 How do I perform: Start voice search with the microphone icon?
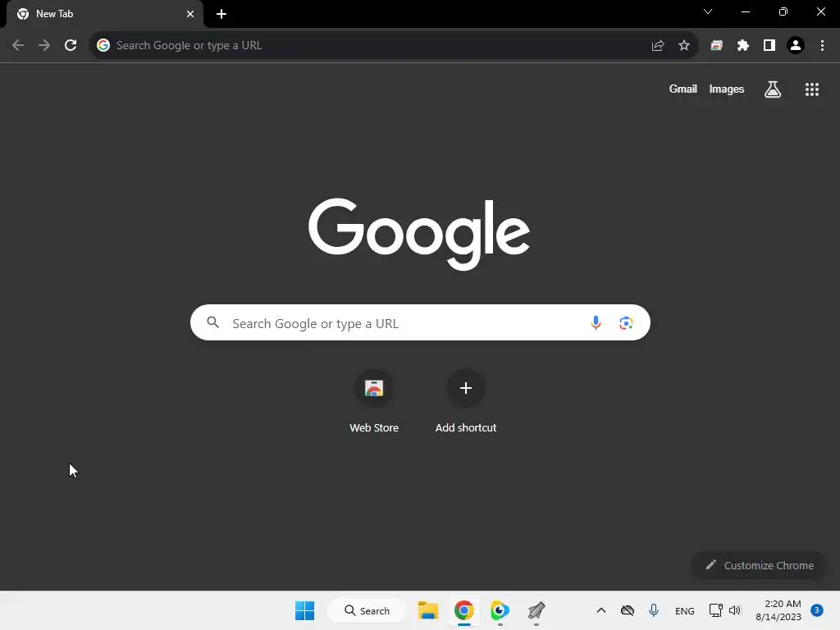[596, 322]
